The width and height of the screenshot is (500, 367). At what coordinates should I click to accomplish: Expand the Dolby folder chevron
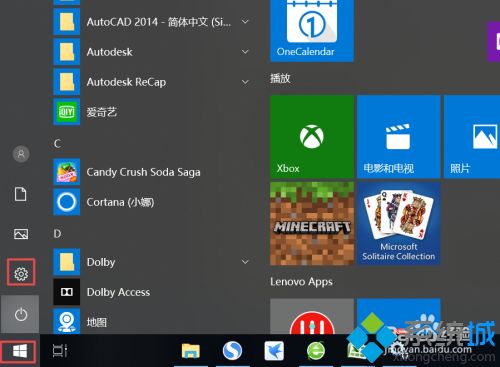[x=245, y=262]
